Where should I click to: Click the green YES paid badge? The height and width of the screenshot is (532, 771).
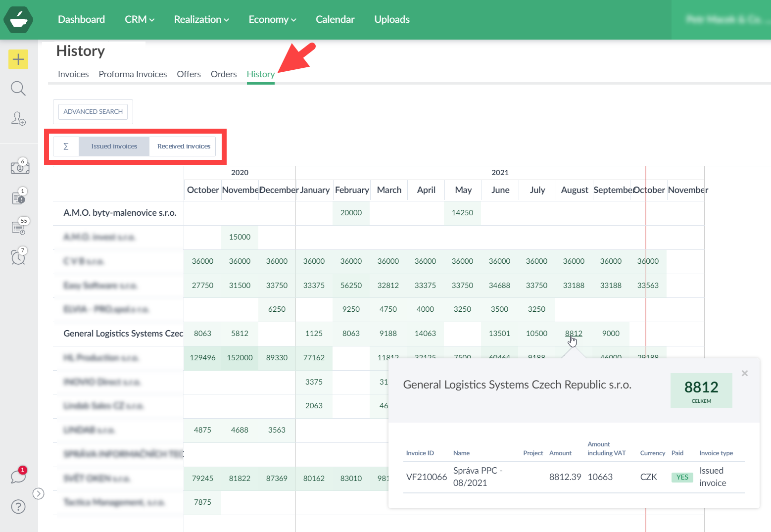click(682, 478)
